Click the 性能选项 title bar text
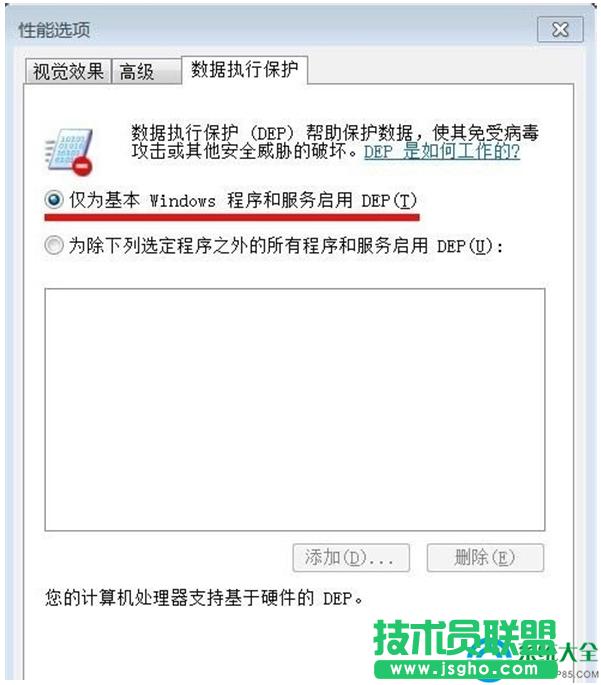Viewport: 601px width, 685px height. 54,30
